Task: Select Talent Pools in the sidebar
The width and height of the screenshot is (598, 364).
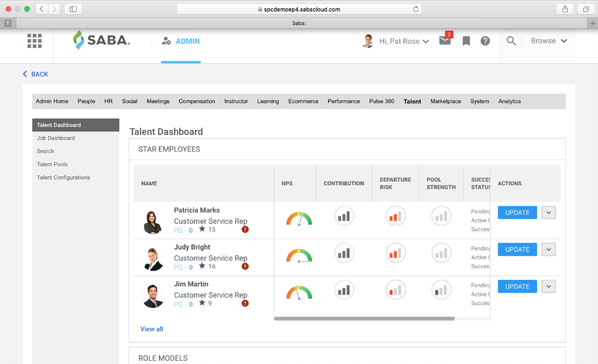Action: (52, 164)
